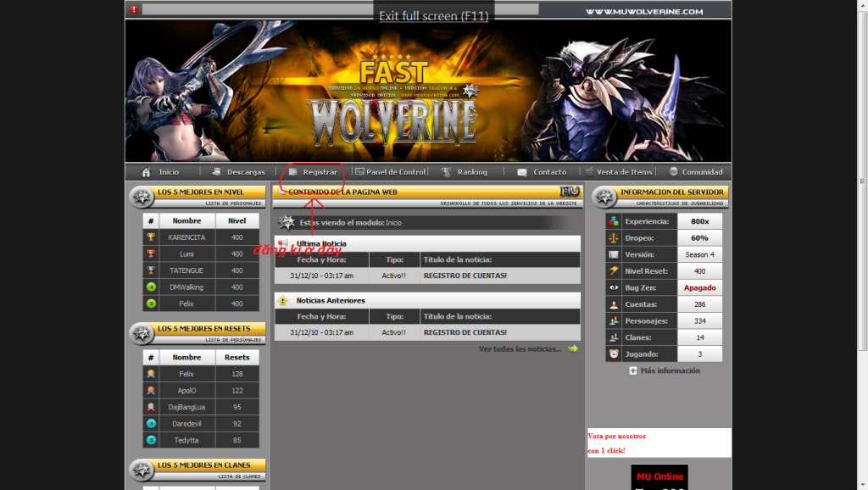Viewport: 868px width, 490px height.
Task: Click the envelope icon beside Contacto
Action: 521,172
